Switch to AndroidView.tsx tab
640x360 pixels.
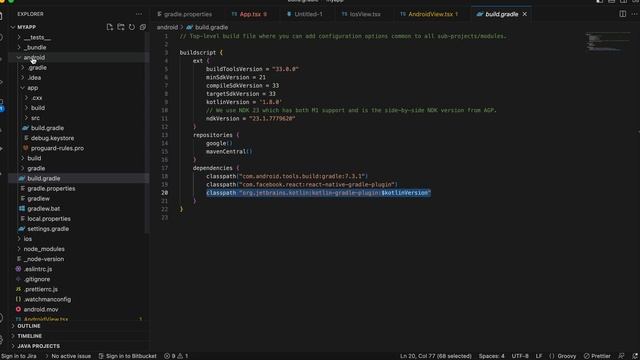[429, 14]
